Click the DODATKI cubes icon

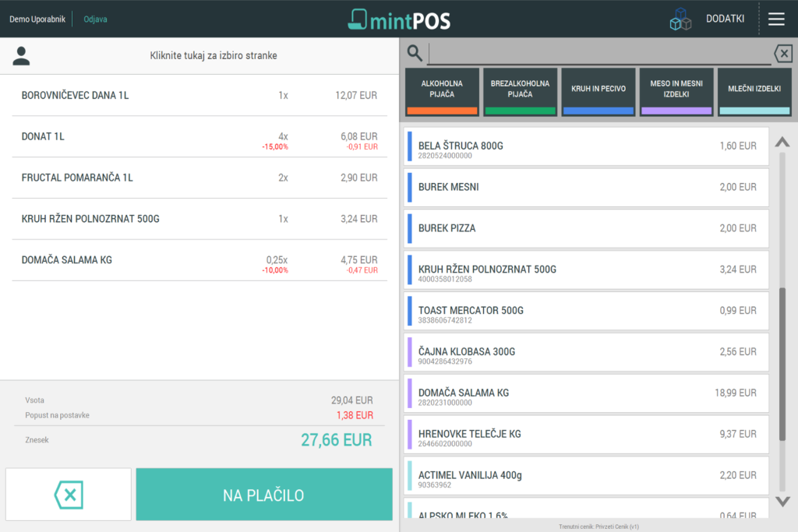(680, 20)
